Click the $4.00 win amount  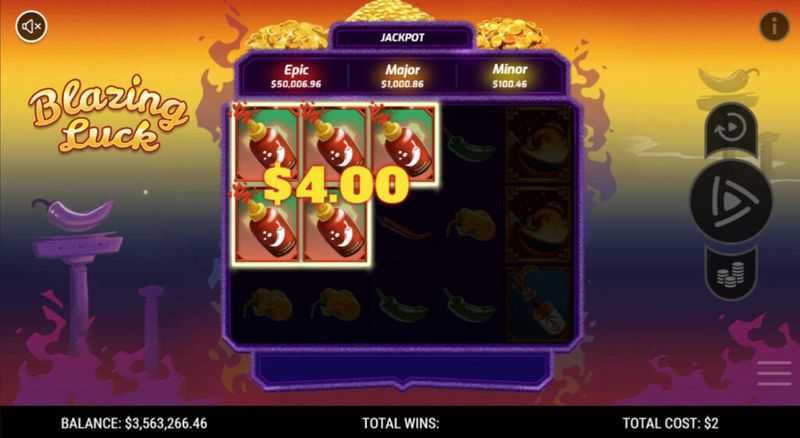point(336,185)
